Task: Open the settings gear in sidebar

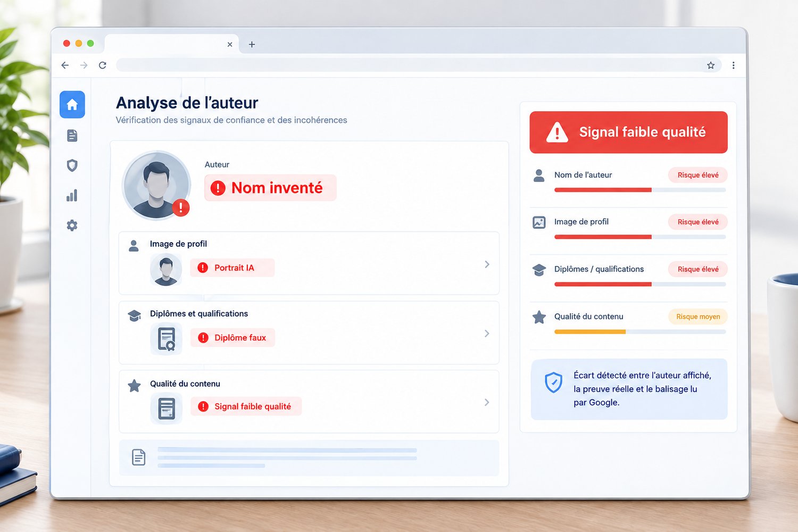Action: (x=72, y=226)
